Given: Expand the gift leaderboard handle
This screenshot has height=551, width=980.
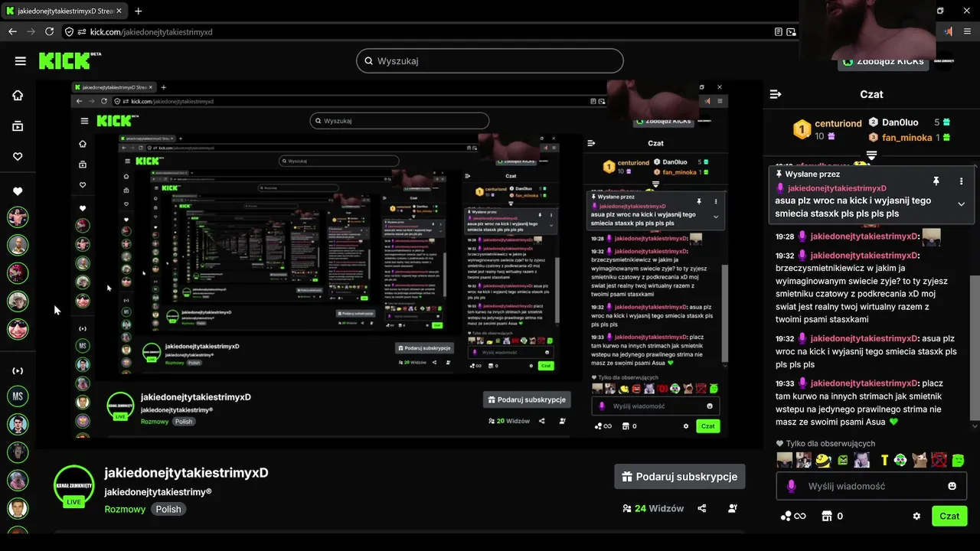Looking at the screenshot, I should (871, 155).
